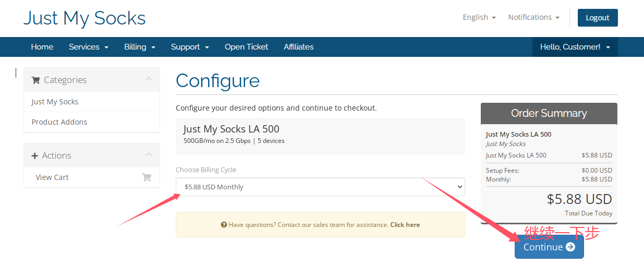The image size is (644, 277).
Task: Click the shopping cart icon beside Categories
Action: 36,80
